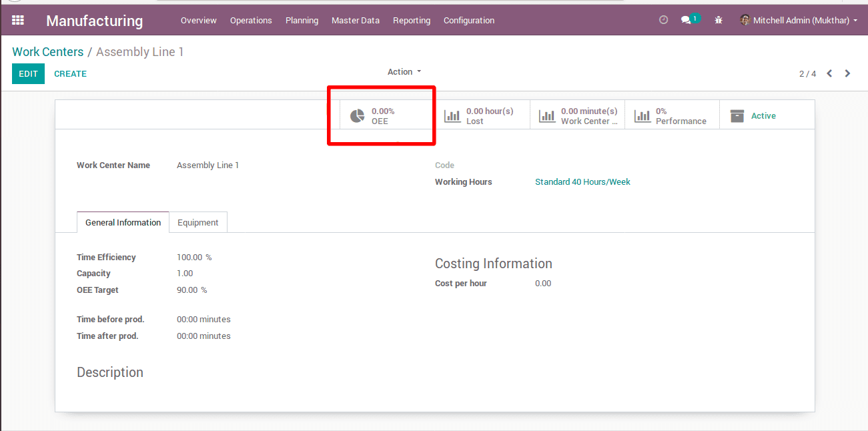Click the Time after prod. value
This screenshot has width=868, height=431.
(203, 336)
